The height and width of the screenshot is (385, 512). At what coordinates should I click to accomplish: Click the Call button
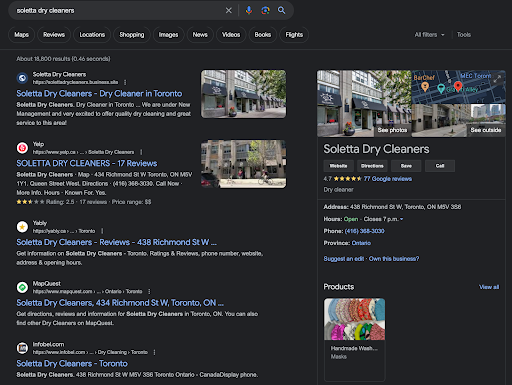click(440, 166)
